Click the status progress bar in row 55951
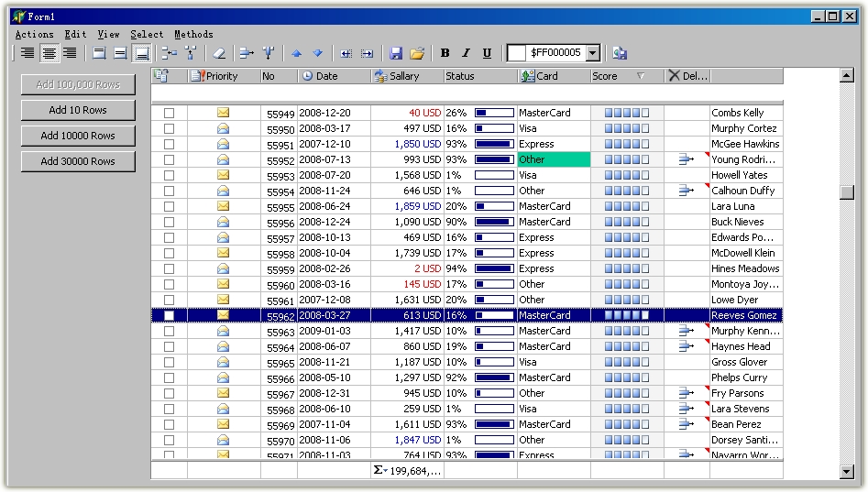The height and width of the screenshot is (492, 868). tap(494, 144)
